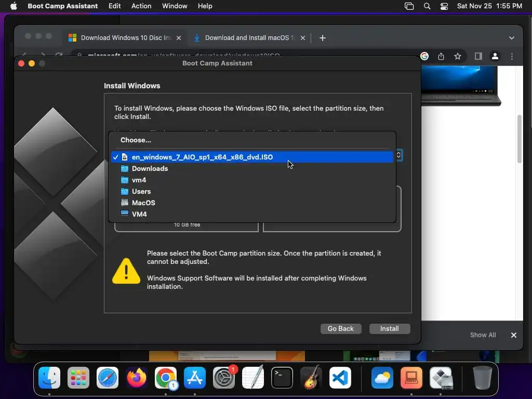Close the Chrome downloads bar
The image size is (532, 399).
point(514,335)
